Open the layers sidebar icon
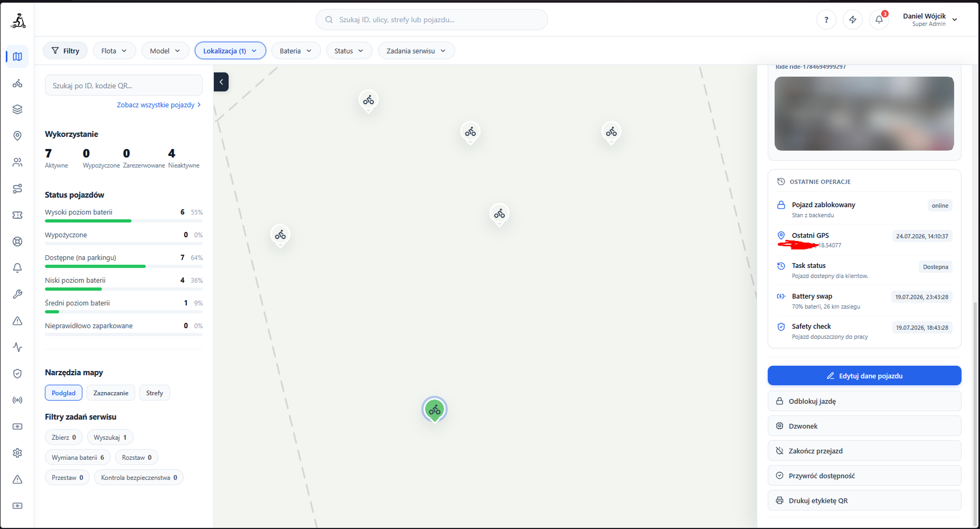The image size is (980, 529). (17, 109)
